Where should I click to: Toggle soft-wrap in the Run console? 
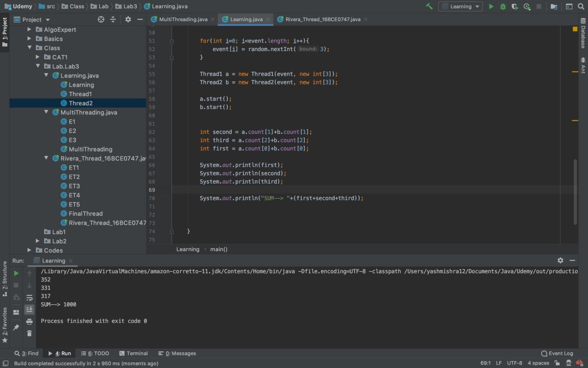point(29,297)
